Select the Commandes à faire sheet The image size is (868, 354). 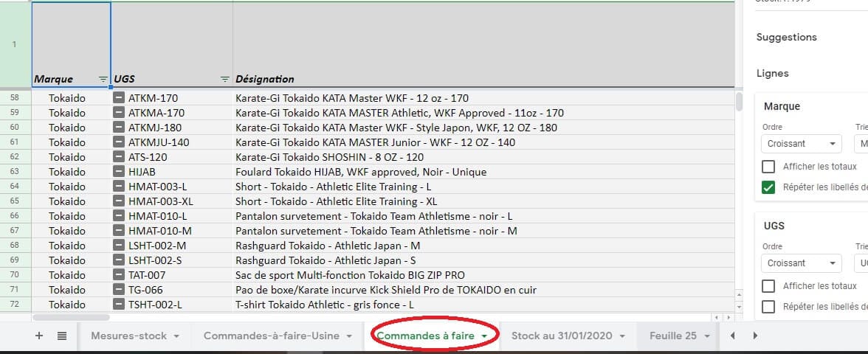point(425,336)
